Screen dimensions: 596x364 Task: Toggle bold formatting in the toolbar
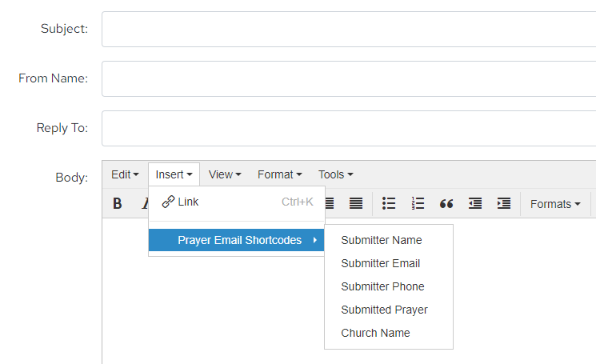click(118, 203)
